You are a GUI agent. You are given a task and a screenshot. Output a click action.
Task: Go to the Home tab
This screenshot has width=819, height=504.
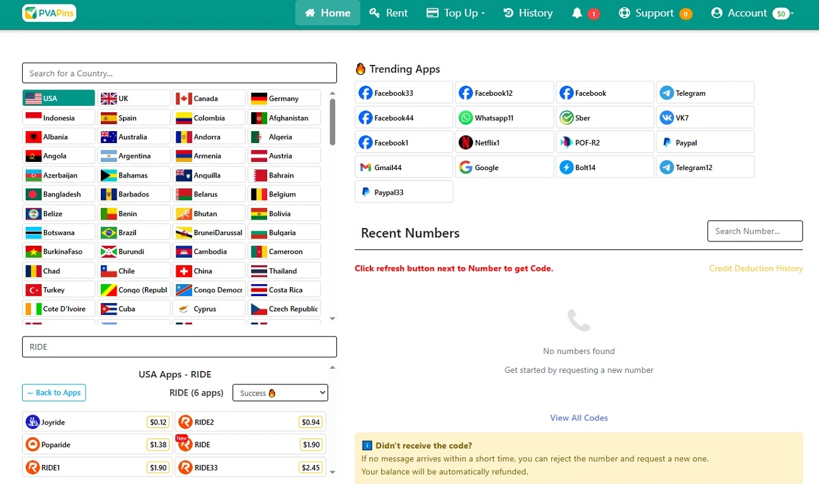pos(328,13)
